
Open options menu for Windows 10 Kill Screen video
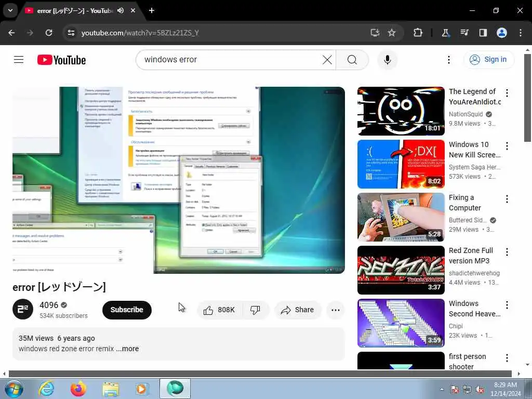click(507, 146)
